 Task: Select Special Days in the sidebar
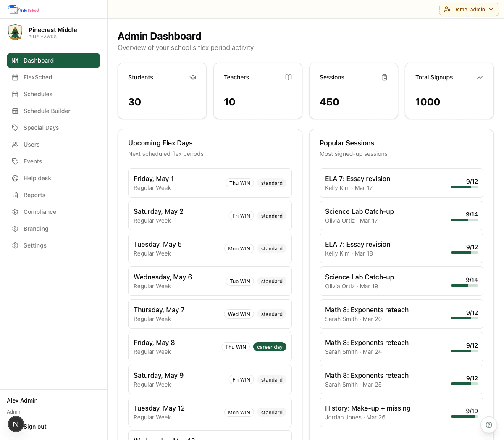pos(53,128)
